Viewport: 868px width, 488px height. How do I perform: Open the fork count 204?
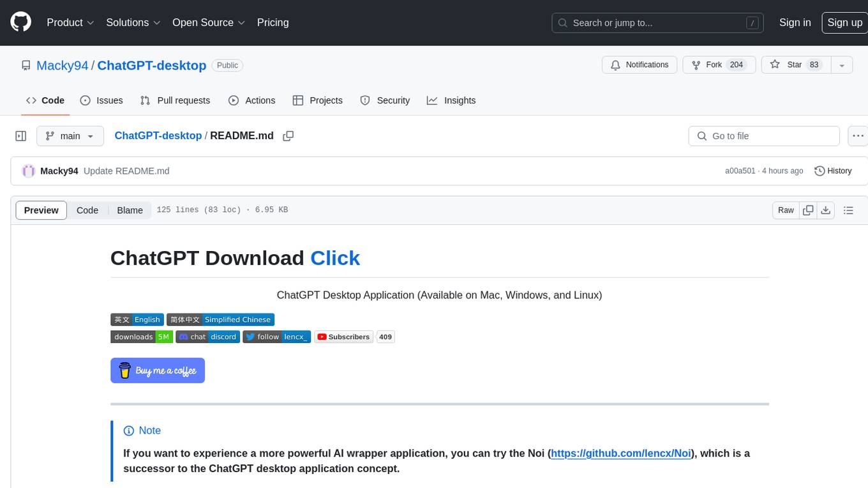(x=737, y=65)
